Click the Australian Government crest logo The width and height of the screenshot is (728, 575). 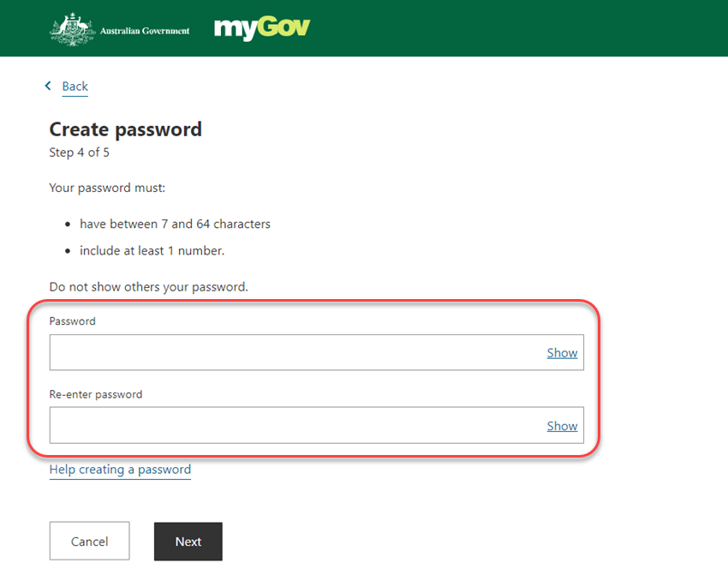pos(73,29)
